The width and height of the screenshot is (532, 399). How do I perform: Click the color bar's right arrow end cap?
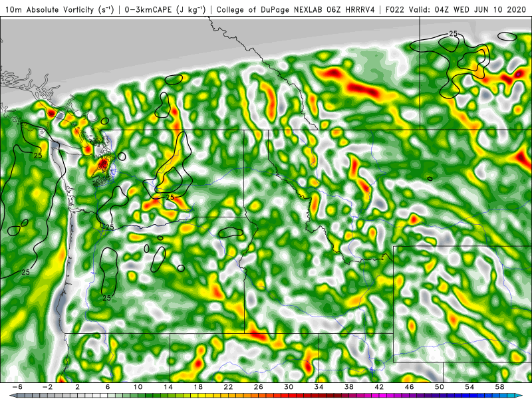pos(519,396)
